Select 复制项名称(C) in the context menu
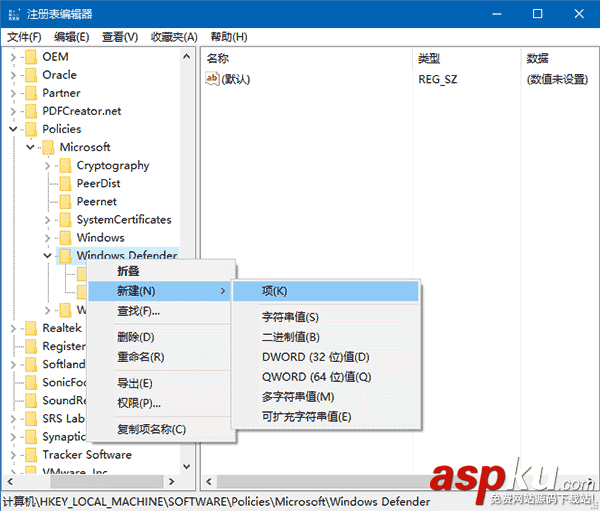Image resolution: width=600 pixels, height=511 pixels. [159, 429]
